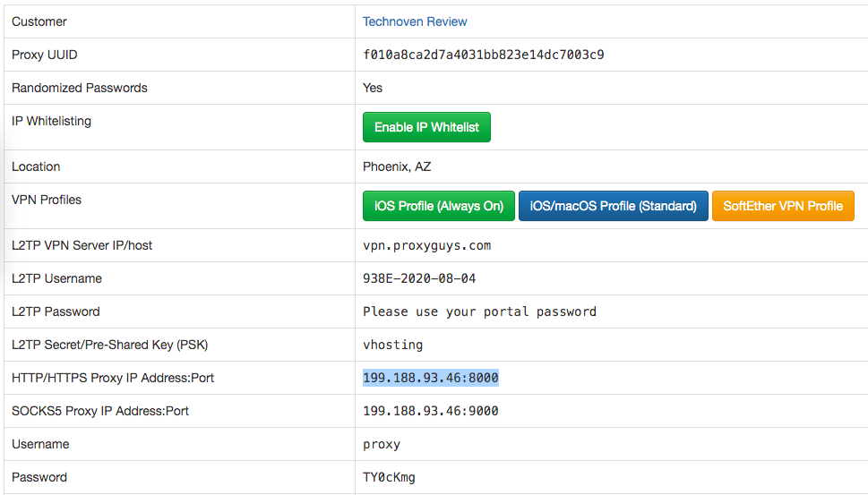Click the pre-shared key value vhosting
868x495 pixels.
tap(392, 345)
